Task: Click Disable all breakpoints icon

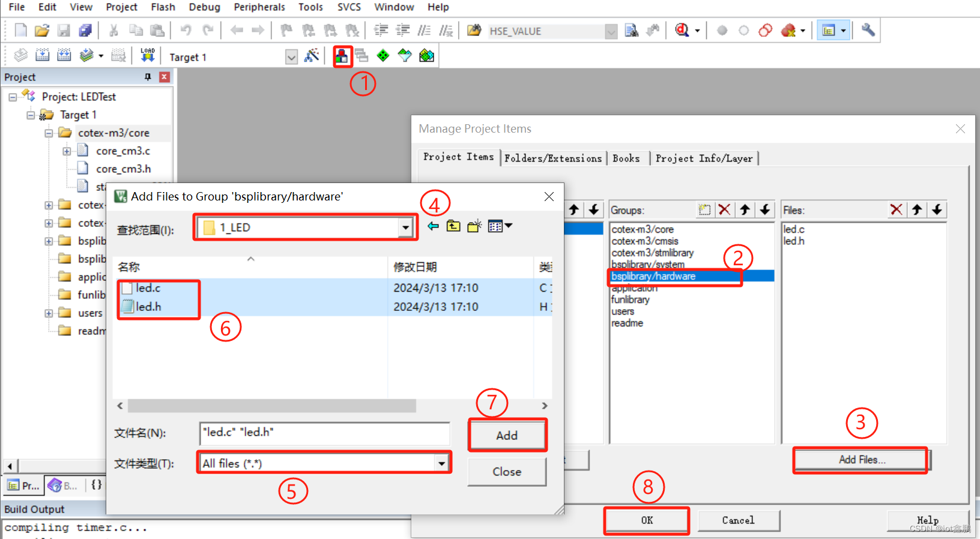Action: (x=766, y=30)
